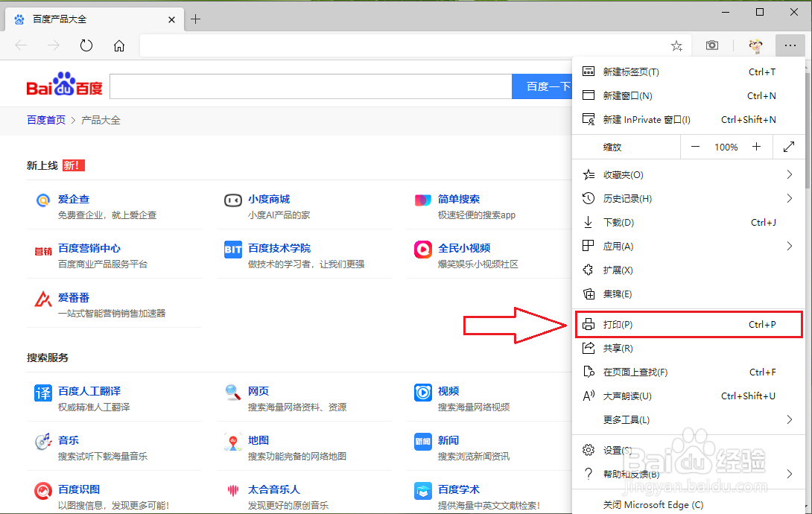Expand the 历史记录(H) submenu
This screenshot has width=812, height=514.
(789, 198)
